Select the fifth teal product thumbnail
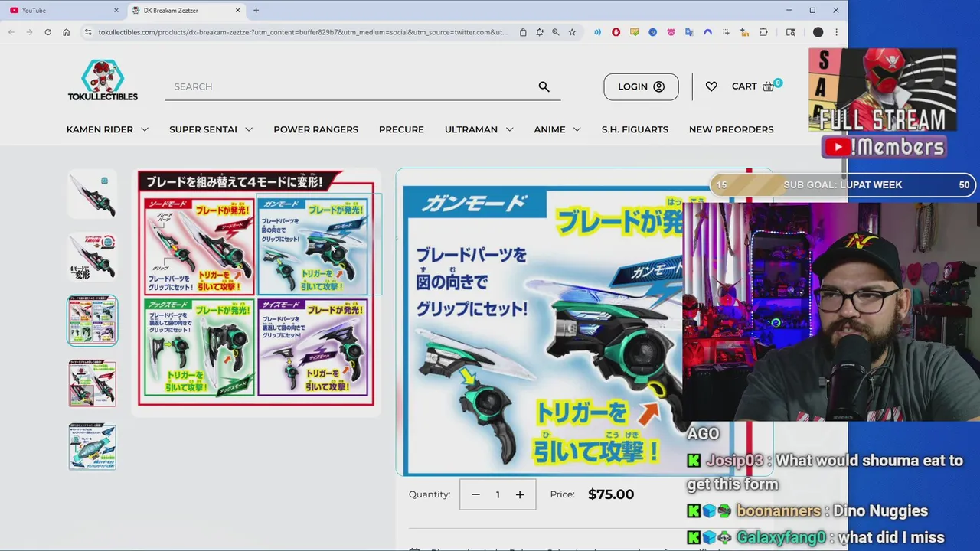Viewport: 980px width, 551px height. tap(93, 447)
